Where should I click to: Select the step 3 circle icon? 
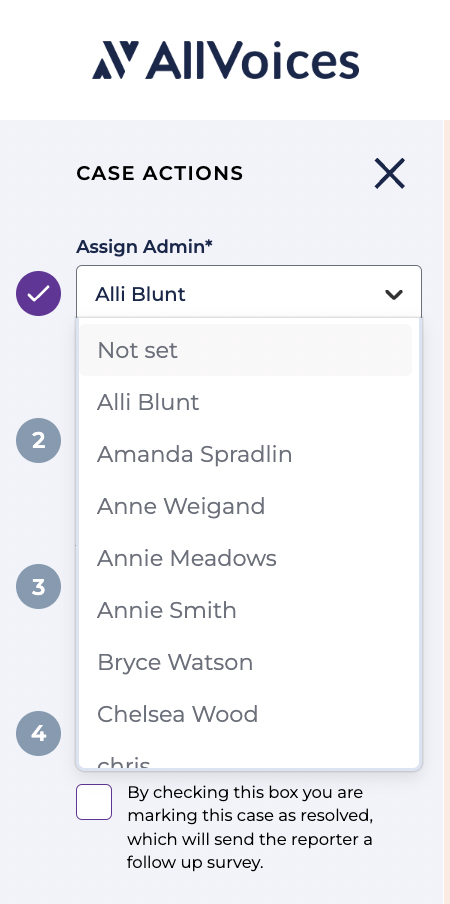[x=38, y=587]
